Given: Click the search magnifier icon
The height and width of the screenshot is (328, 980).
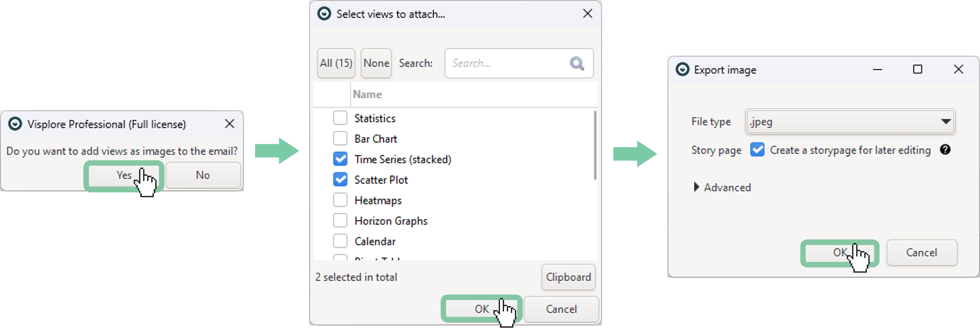Looking at the screenshot, I should tap(577, 63).
